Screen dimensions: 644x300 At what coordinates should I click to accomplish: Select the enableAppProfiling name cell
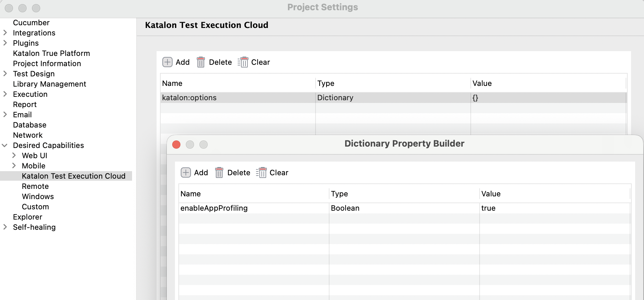pyautogui.click(x=254, y=208)
